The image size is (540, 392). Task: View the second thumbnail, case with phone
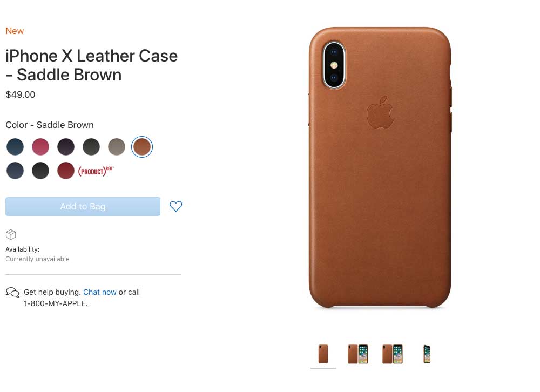coord(358,354)
